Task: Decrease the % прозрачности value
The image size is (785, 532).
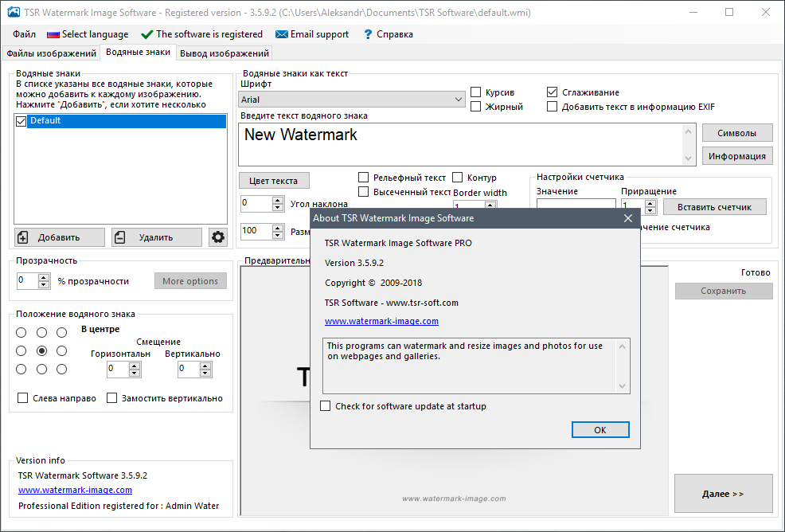Action: coord(44,284)
